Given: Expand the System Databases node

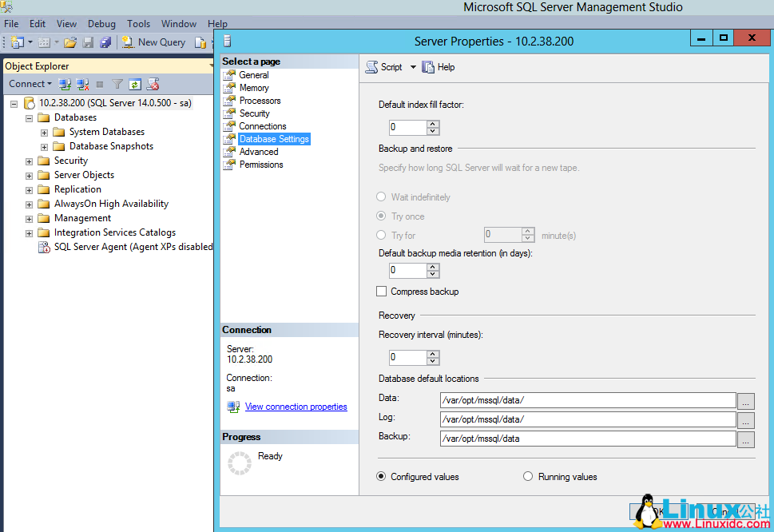Looking at the screenshot, I should coord(44,131).
